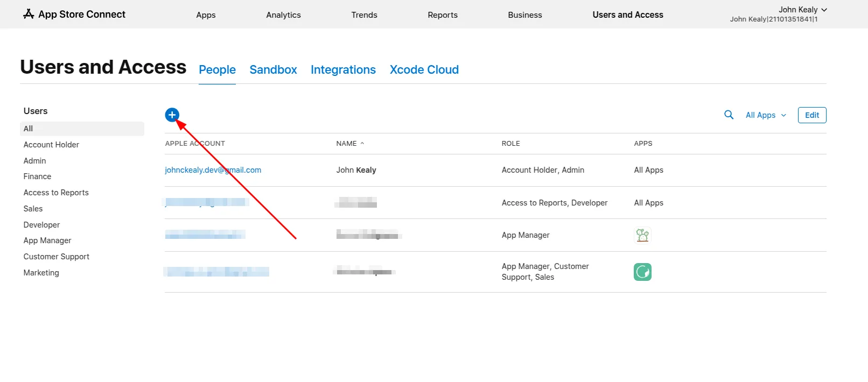This screenshot has height=382, width=868.
Task: Filter users by Admin role
Action: point(34,161)
